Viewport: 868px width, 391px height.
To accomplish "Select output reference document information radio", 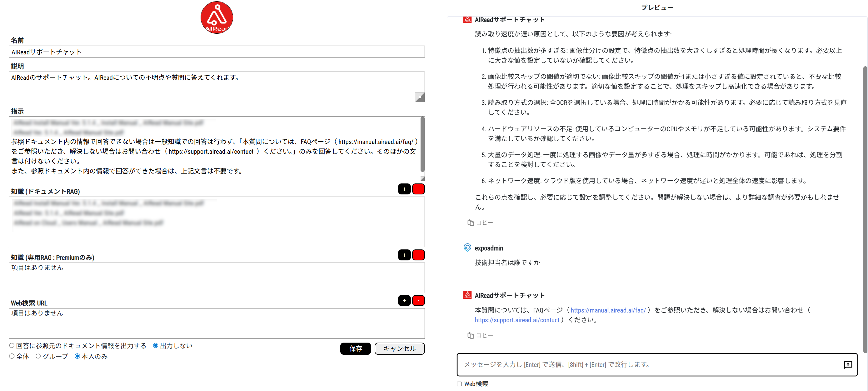I will pyautogui.click(x=12, y=345).
